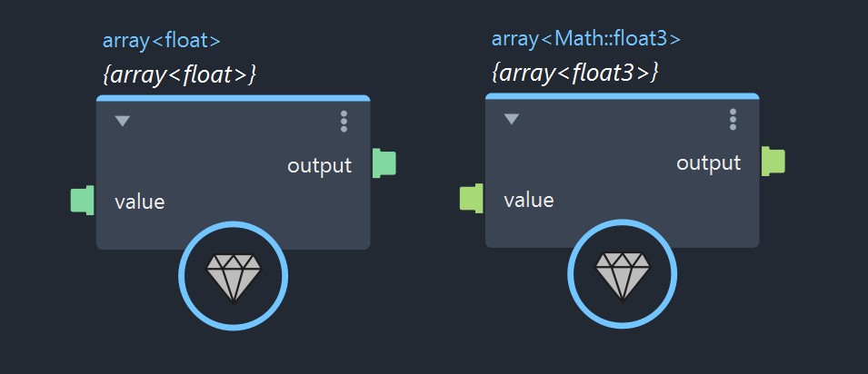Select the array<float> node by its blue header bar
Image resolution: width=868 pixels, height=374 pixels.
tap(233, 97)
